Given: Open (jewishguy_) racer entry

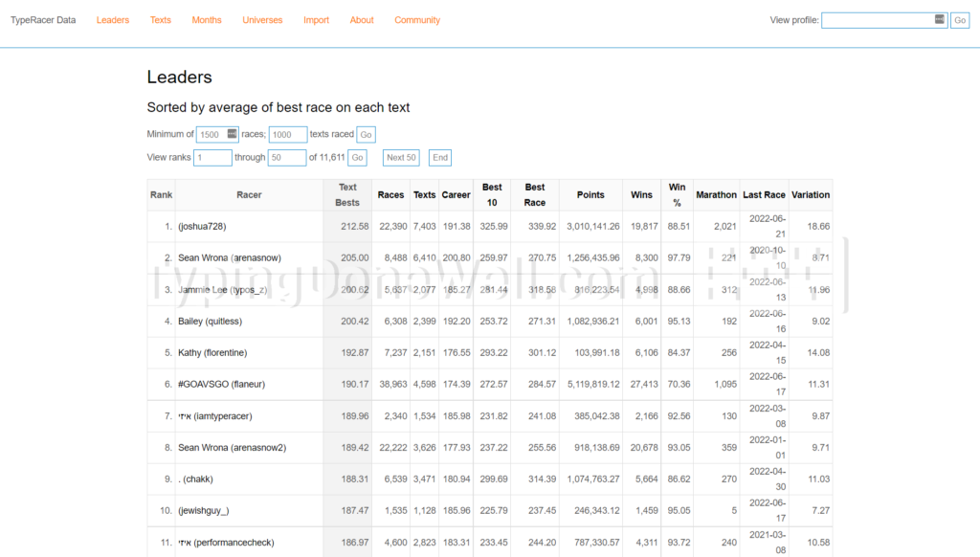Looking at the screenshot, I should pyautogui.click(x=204, y=510).
